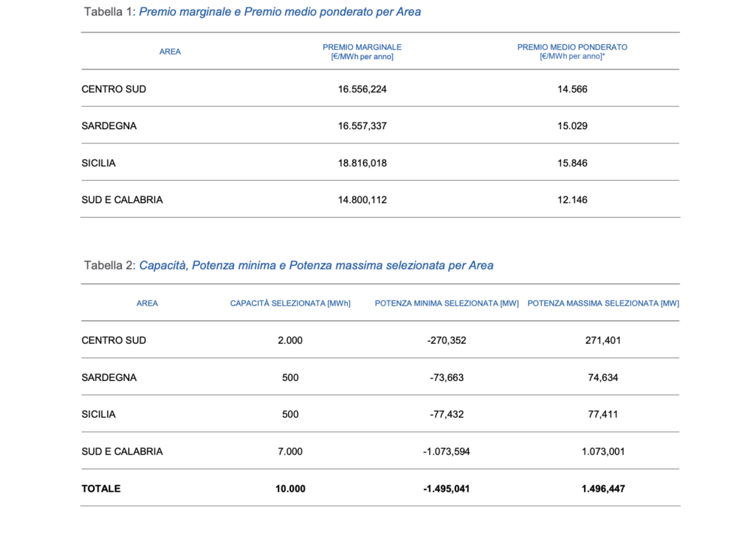This screenshot has height=544, width=756.
Task: Click the SUD E CALABRIA capacity 7.000
Action: coord(290,451)
